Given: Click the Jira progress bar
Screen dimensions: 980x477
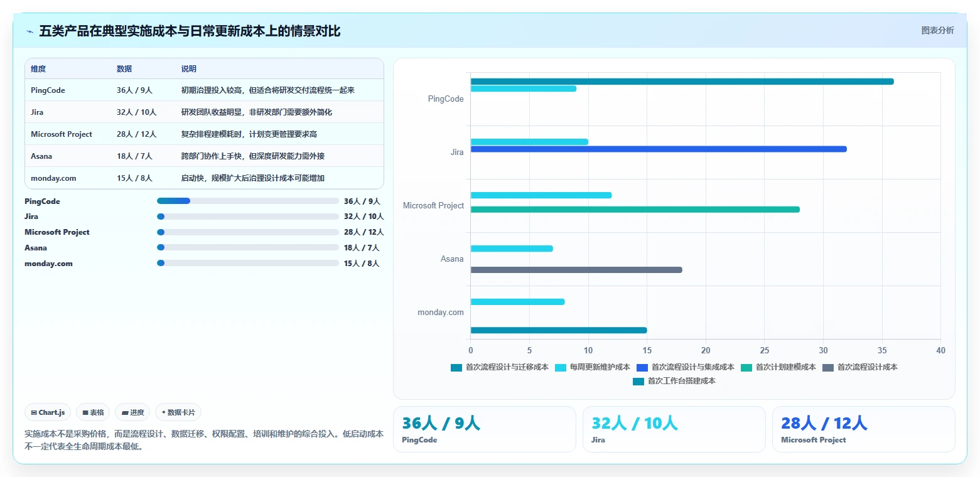Looking at the screenshot, I should click(x=248, y=217).
